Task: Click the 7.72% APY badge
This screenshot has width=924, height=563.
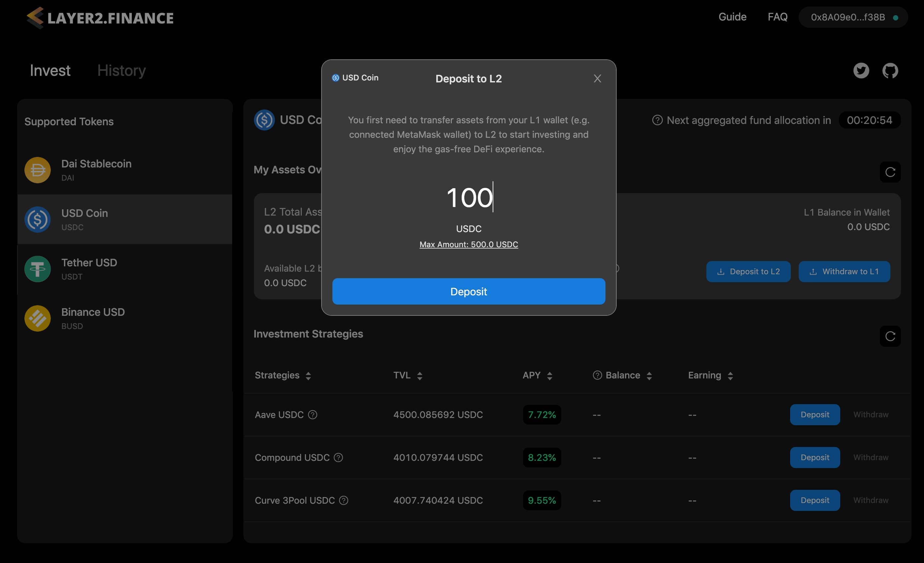Action: coord(542,415)
